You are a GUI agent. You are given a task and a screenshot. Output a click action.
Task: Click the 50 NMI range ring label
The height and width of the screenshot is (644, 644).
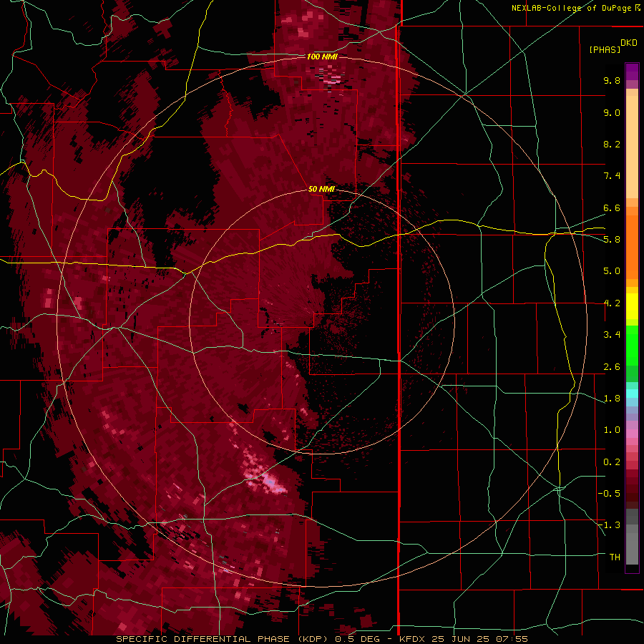321,189
